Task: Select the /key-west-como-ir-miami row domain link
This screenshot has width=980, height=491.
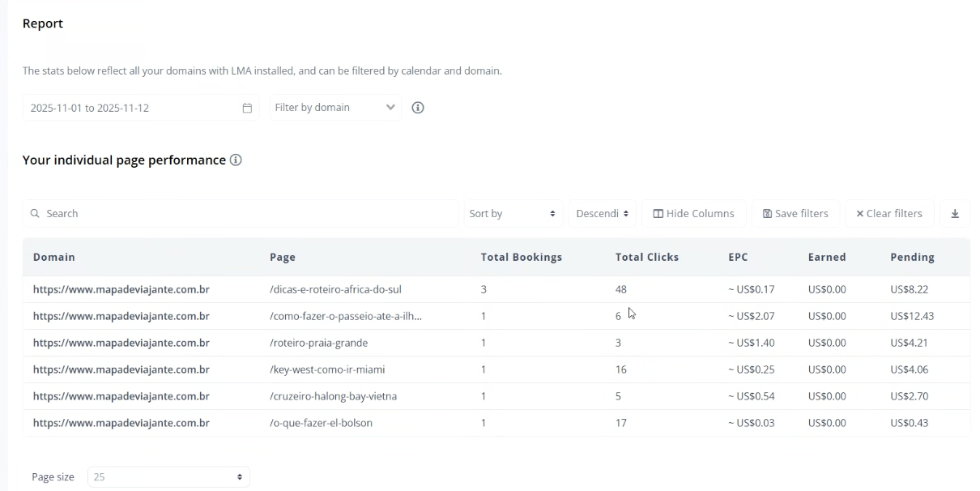Action: [121, 369]
